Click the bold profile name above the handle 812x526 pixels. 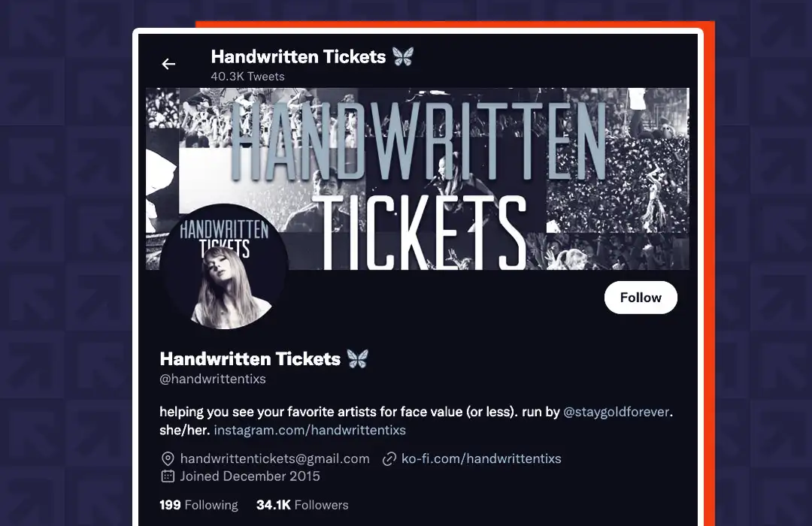(250, 358)
